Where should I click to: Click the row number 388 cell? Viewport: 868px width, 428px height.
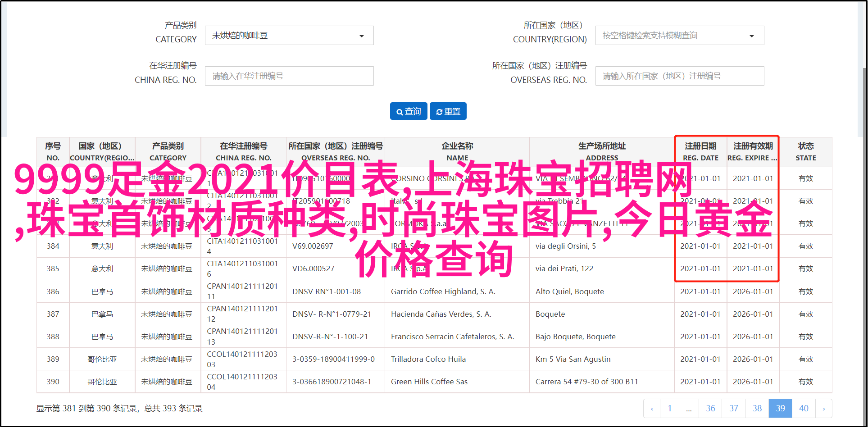pyautogui.click(x=53, y=337)
